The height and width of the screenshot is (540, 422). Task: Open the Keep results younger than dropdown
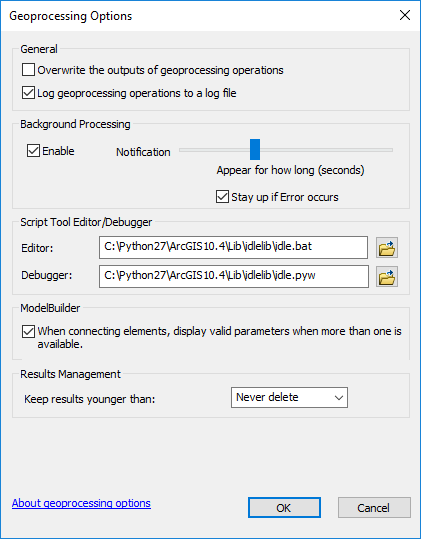click(x=289, y=397)
